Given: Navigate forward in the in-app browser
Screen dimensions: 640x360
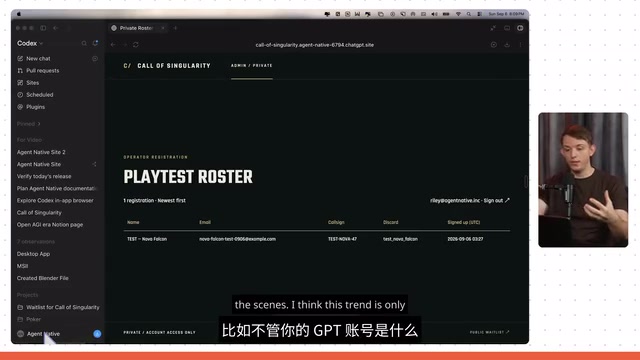Looking at the screenshot, I should click(125, 45).
